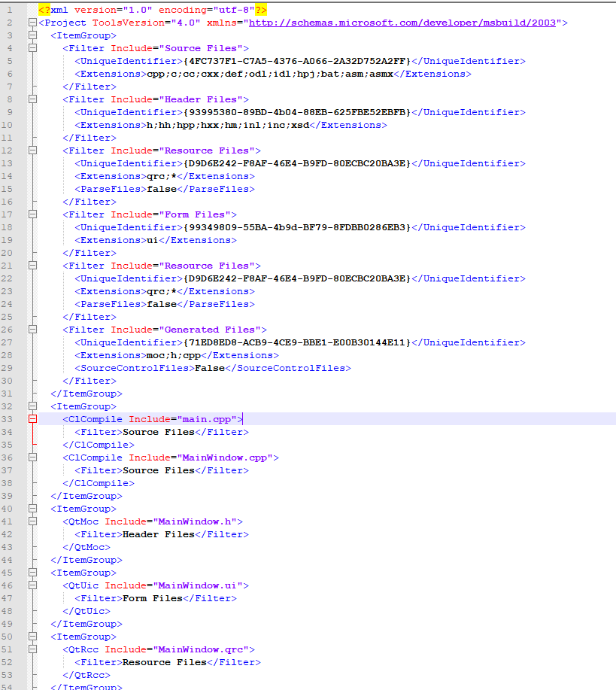Click line number 1 in the margin
616x690 pixels.
tap(9, 9)
